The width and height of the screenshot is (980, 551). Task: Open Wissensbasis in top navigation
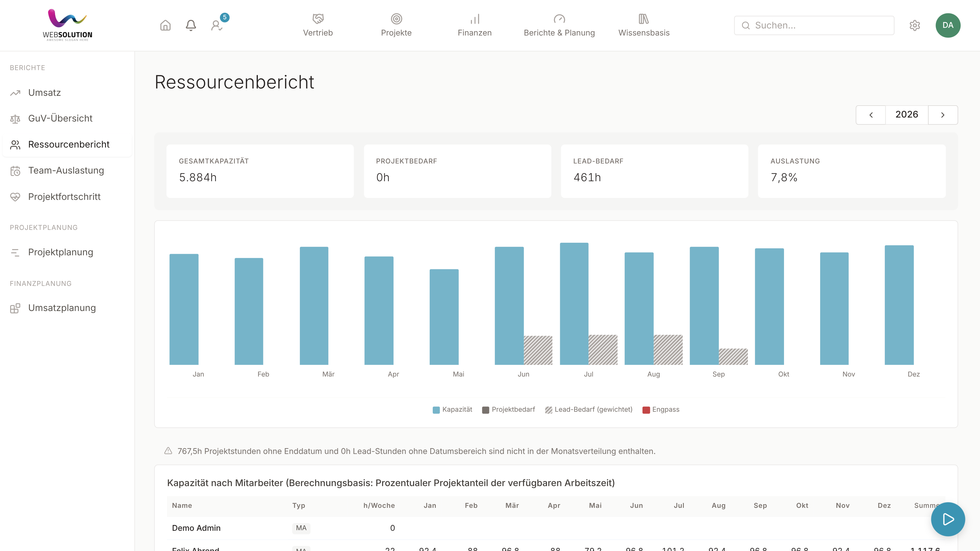coord(644,25)
